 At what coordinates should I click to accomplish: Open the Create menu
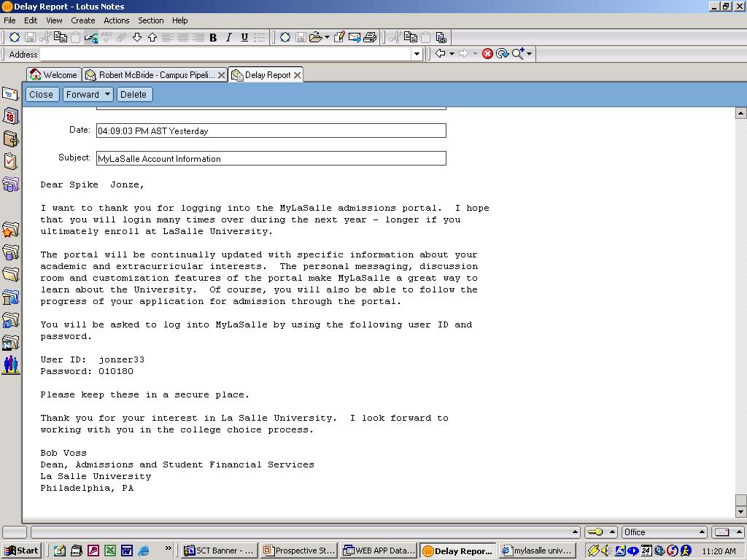pyautogui.click(x=83, y=20)
